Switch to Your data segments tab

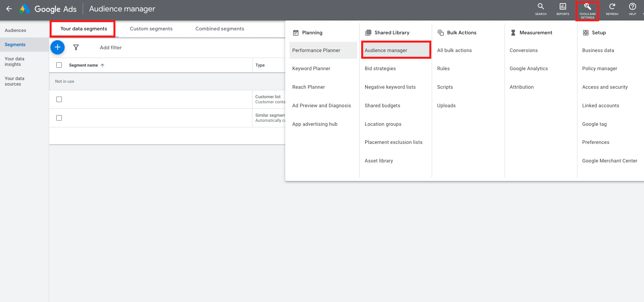(84, 29)
